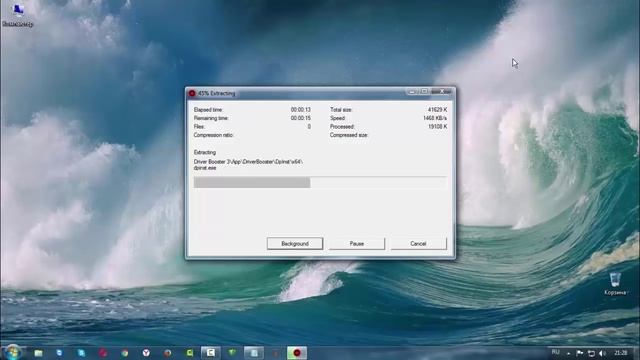Open the volume speaker icon
640x360 pixels.
(602, 353)
